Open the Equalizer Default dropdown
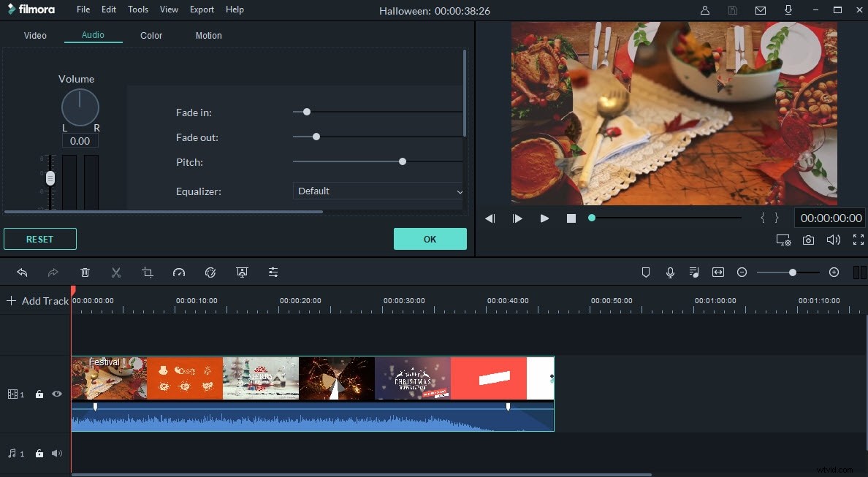The height and width of the screenshot is (477, 868). click(x=378, y=191)
